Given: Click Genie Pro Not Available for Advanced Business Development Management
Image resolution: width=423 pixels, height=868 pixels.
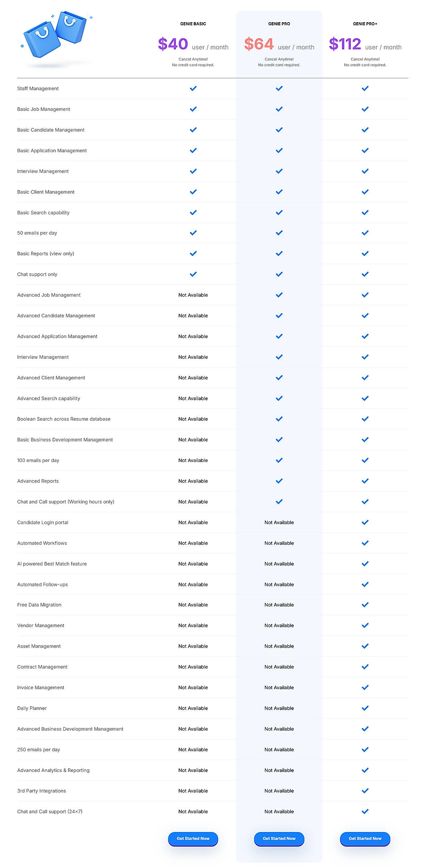Looking at the screenshot, I should tap(279, 729).
